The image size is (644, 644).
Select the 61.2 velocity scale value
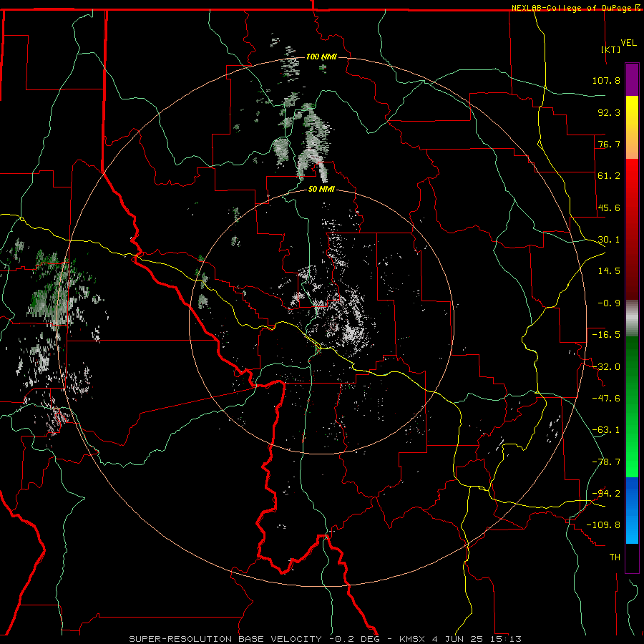(x=609, y=176)
